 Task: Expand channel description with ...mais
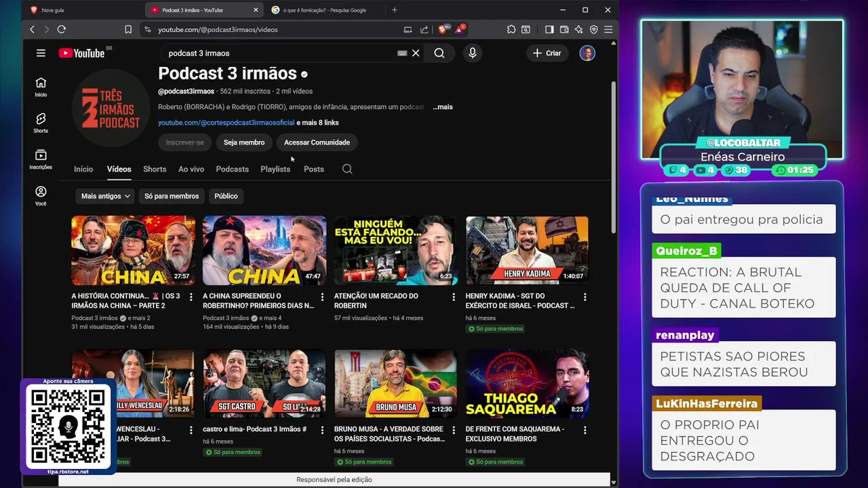[442, 107]
